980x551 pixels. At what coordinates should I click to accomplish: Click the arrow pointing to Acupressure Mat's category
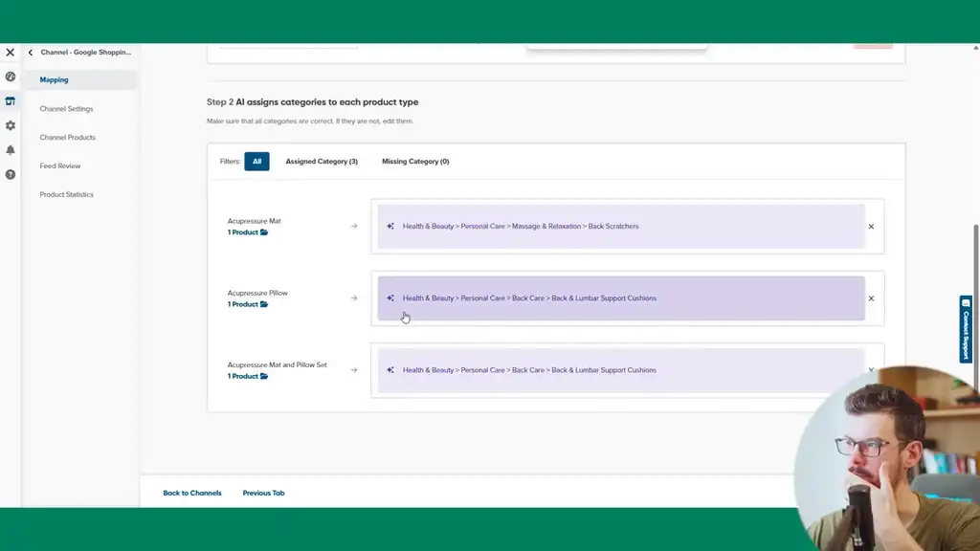[353, 226]
